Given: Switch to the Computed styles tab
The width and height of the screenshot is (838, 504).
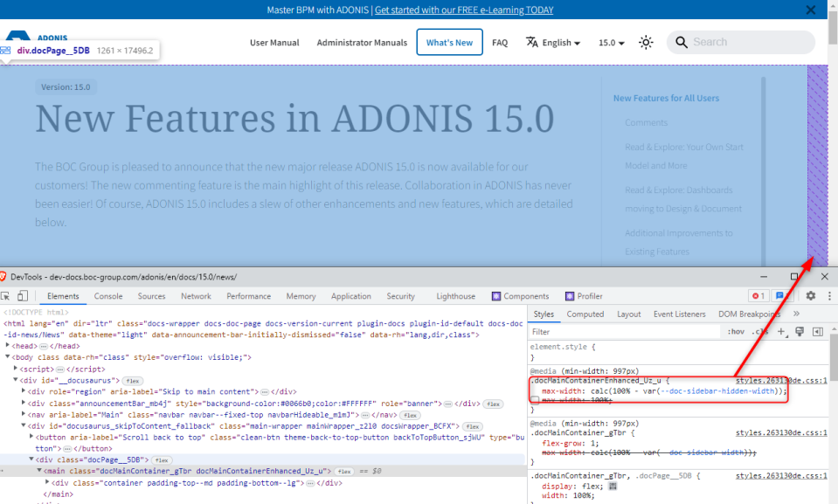Looking at the screenshot, I should click(585, 314).
